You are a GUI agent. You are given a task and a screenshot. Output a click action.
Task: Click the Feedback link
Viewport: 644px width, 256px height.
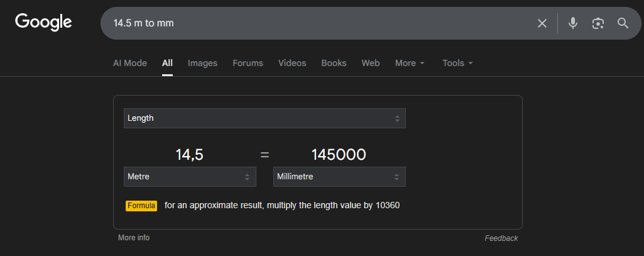point(501,238)
